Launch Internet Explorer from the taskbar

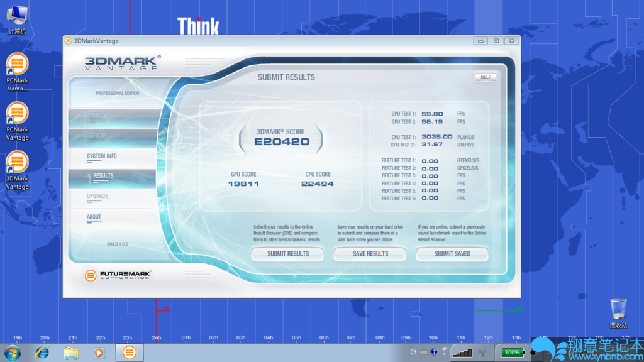(42, 353)
